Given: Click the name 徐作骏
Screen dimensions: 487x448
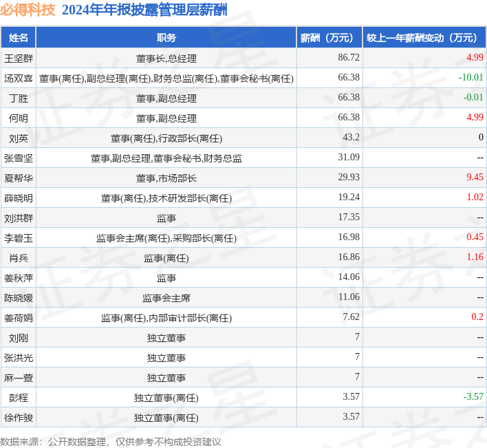Looking at the screenshot, I should (x=19, y=418).
